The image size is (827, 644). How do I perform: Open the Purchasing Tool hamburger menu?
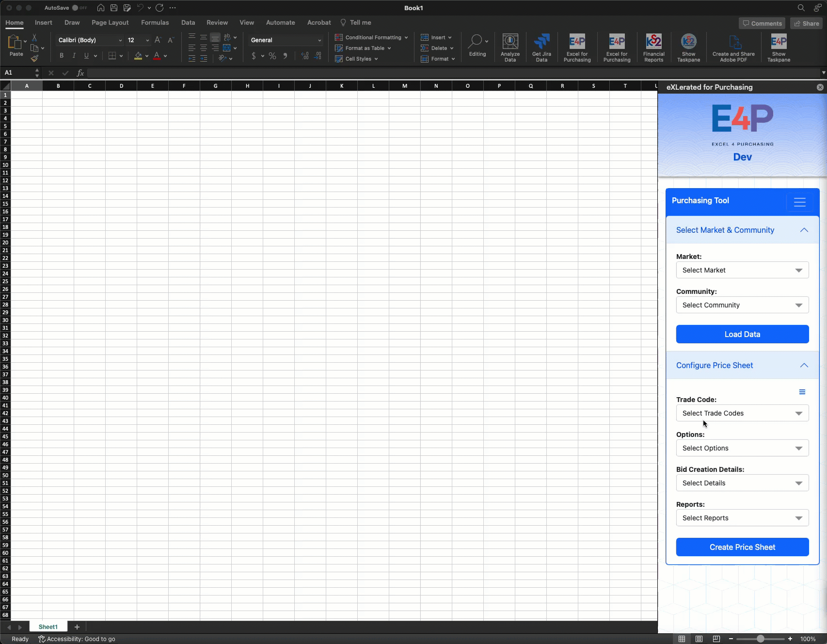800,202
